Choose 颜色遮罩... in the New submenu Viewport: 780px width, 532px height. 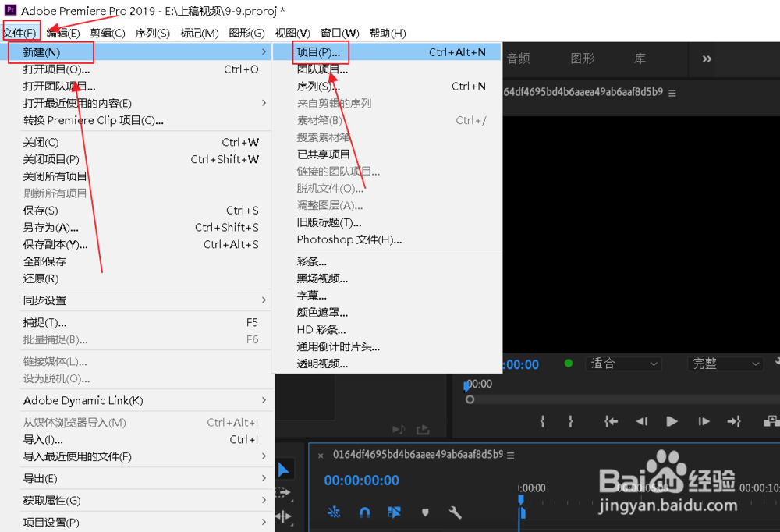[x=387, y=313]
